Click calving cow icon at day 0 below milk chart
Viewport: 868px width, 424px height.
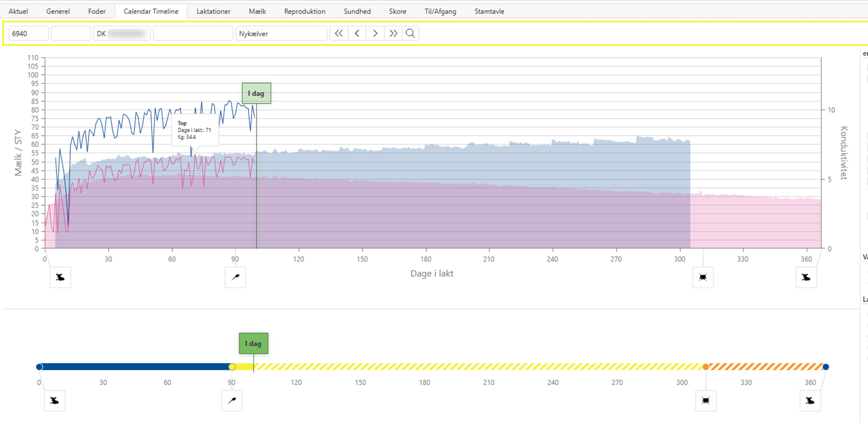(60, 278)
